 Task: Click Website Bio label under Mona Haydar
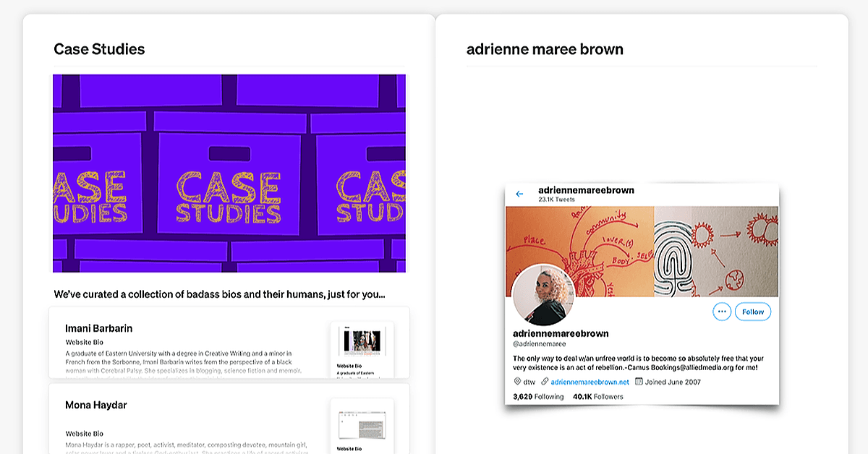tap(85, 433)
